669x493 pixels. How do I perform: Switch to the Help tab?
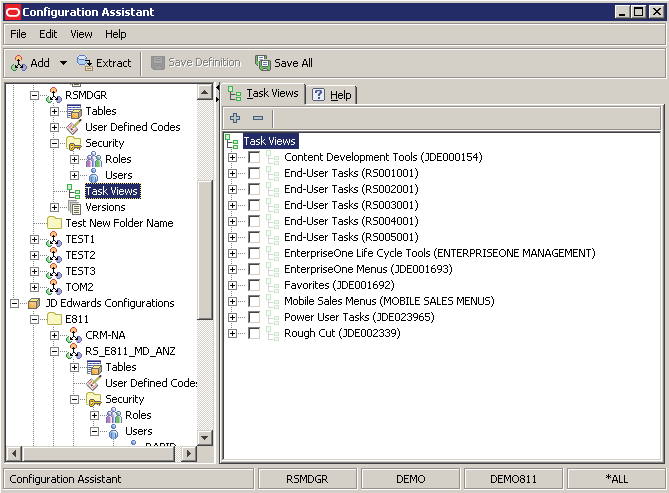(x=332, y=95)
